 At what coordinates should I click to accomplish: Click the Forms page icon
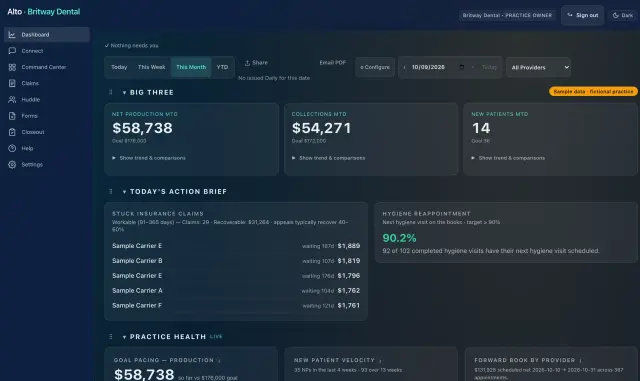point(12,116)
